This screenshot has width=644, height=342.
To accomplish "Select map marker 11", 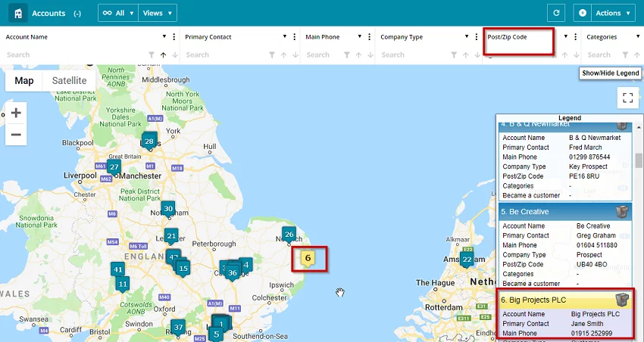I will [123, 284].
